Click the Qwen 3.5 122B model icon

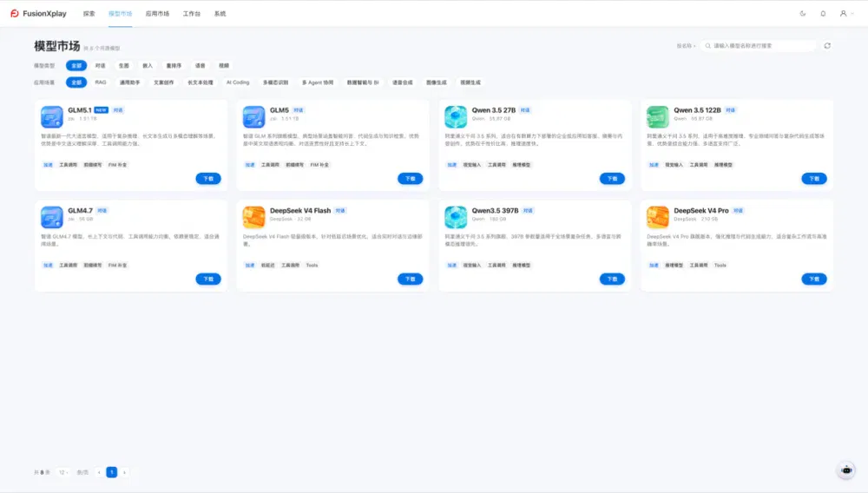tap(658, 117)
